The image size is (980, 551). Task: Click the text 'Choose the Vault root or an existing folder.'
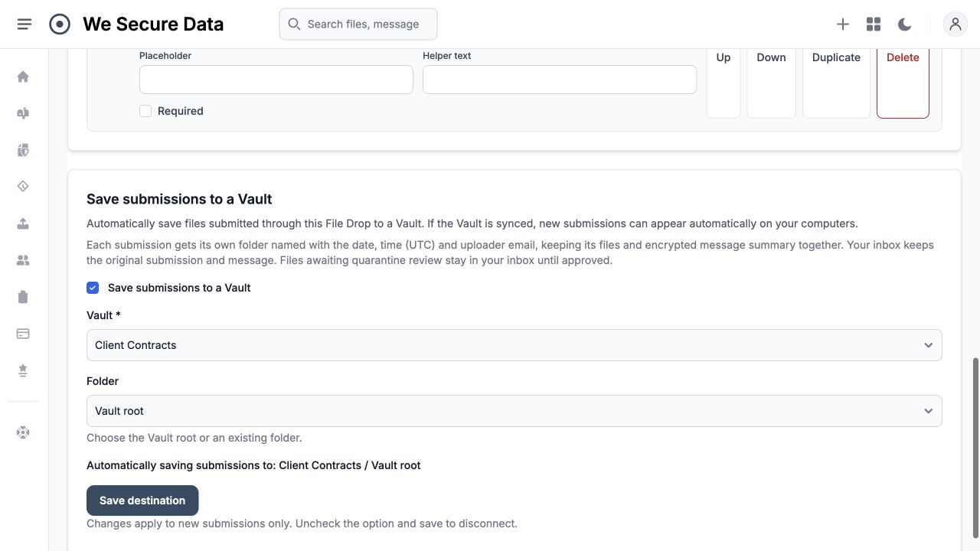click(194, 438)
